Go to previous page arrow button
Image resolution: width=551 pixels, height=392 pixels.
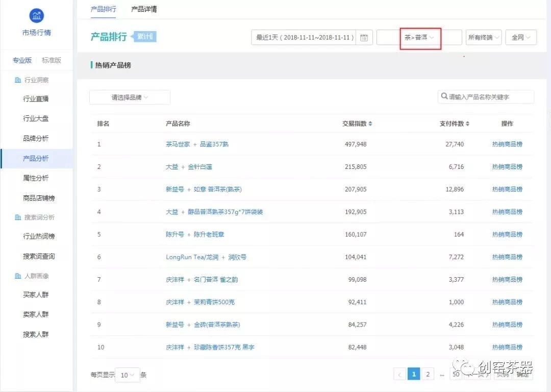coord(399,375)
